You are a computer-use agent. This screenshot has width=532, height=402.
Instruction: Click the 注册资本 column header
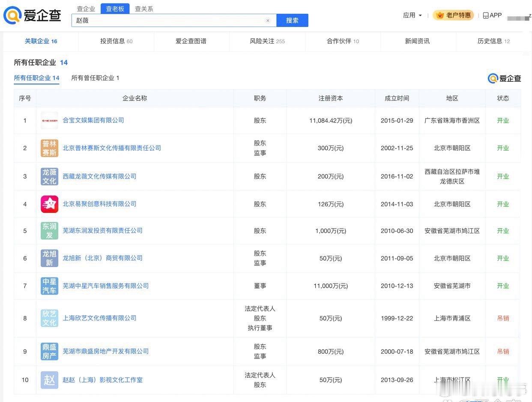[331, 98]
